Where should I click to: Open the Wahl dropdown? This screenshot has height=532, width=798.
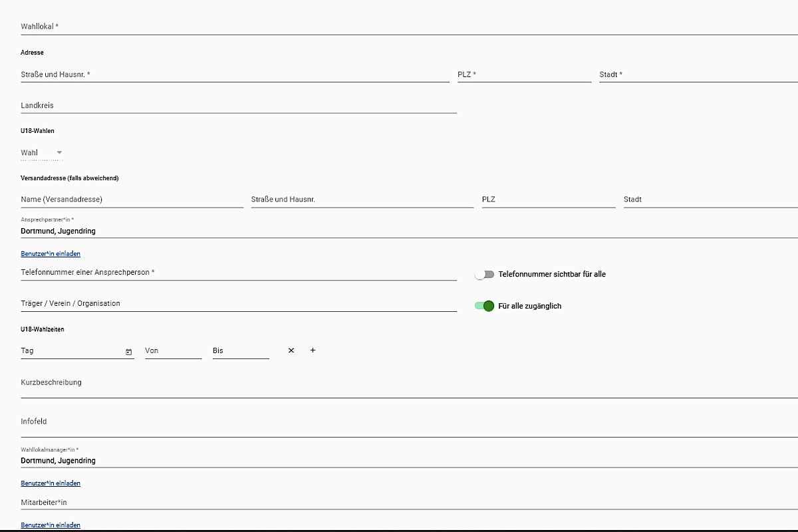click(x=42, y=153)
